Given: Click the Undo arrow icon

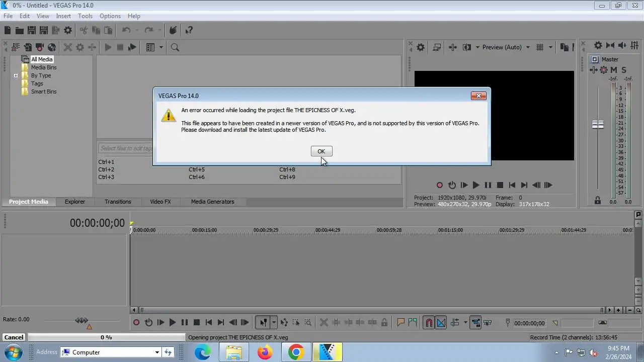Looking at the screenshot, I should (x=126, y=31).
